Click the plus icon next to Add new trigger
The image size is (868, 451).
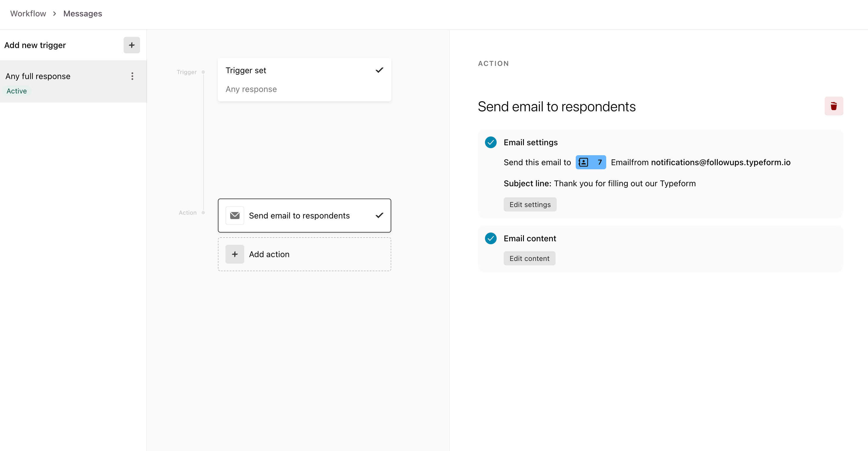[131, 45]
